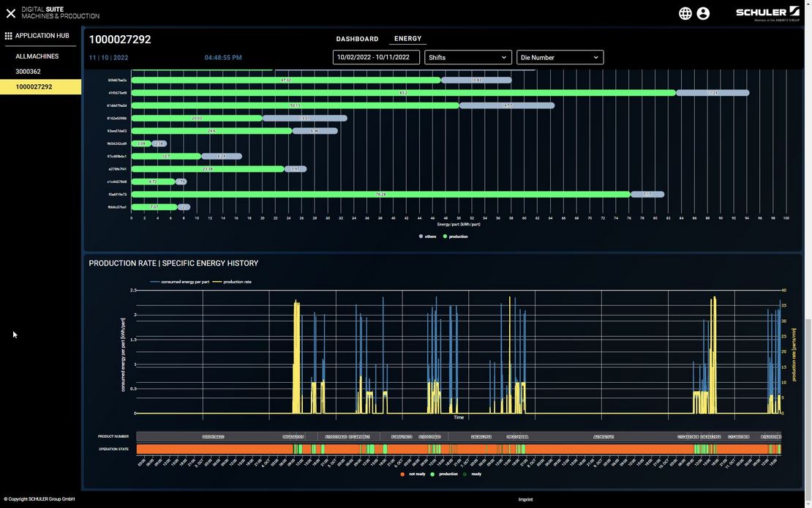Open the Imprint link in footer

[525, 499]
